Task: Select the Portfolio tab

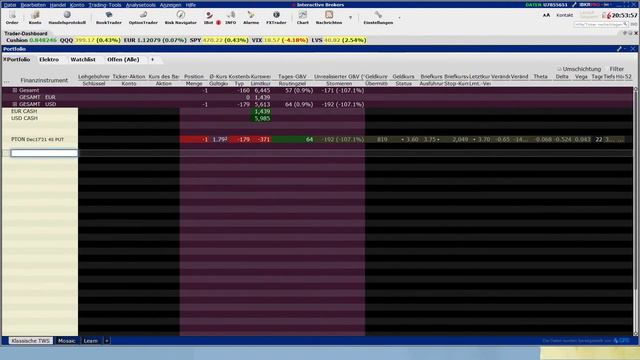Action: pos(19,60)
